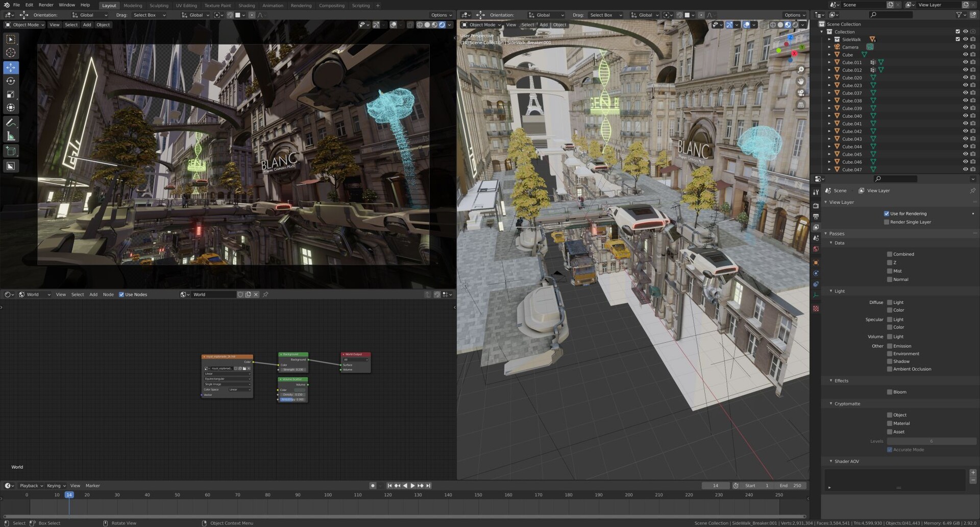Image resolution: width=980 pixels, height=527 pixels.
Task: Hide Cube.020 with its eye icon
Action: 965,78
